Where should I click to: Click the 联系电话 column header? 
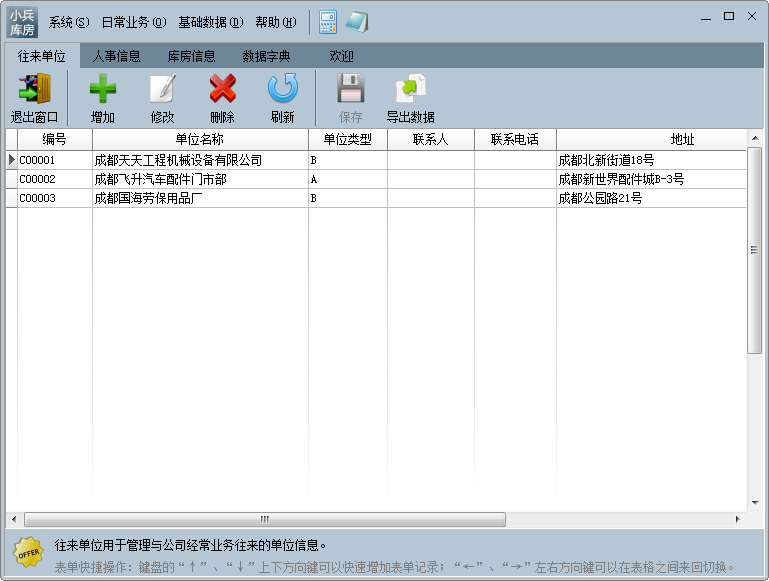point(515,139)
